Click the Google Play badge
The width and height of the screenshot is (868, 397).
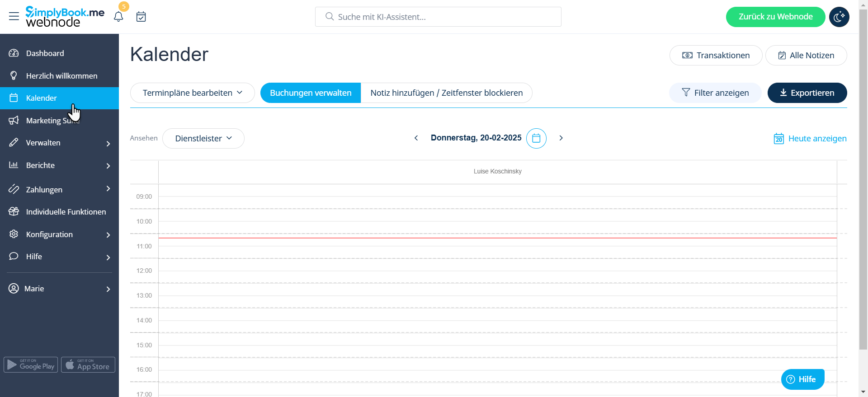31,365
